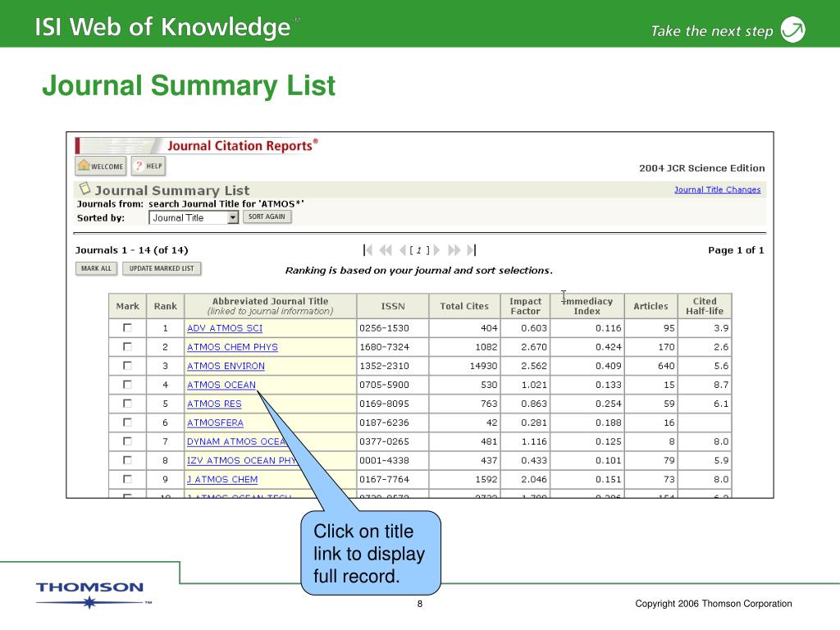
Task: Click Immediacy Index value 0.254
Action: (x=609, y=404)
